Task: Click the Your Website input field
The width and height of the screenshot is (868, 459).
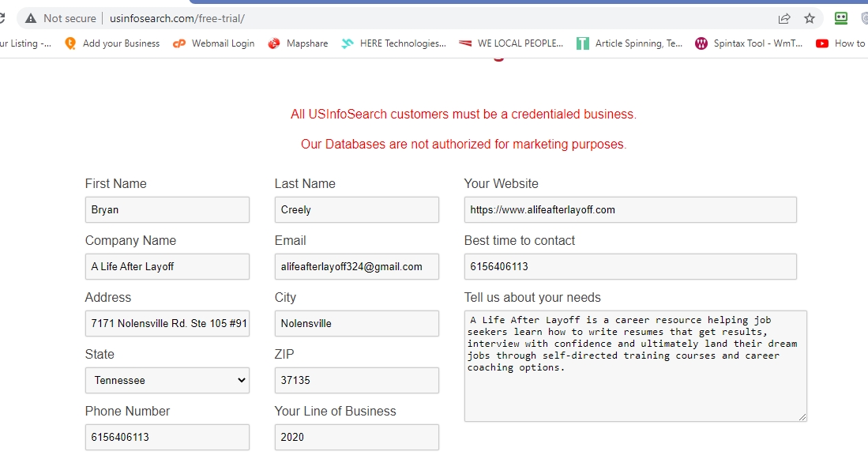Action: click(629, 209)
